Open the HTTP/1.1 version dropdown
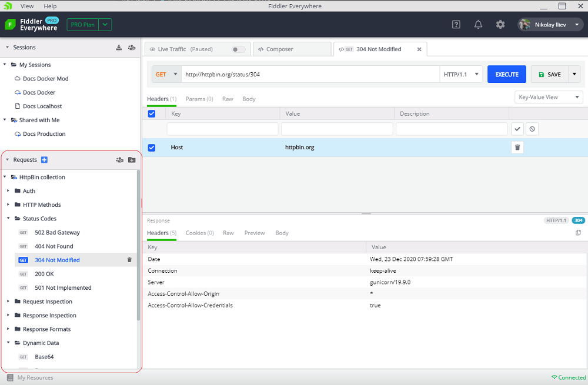This screenshot has width=588, height=385. point(461,74)
